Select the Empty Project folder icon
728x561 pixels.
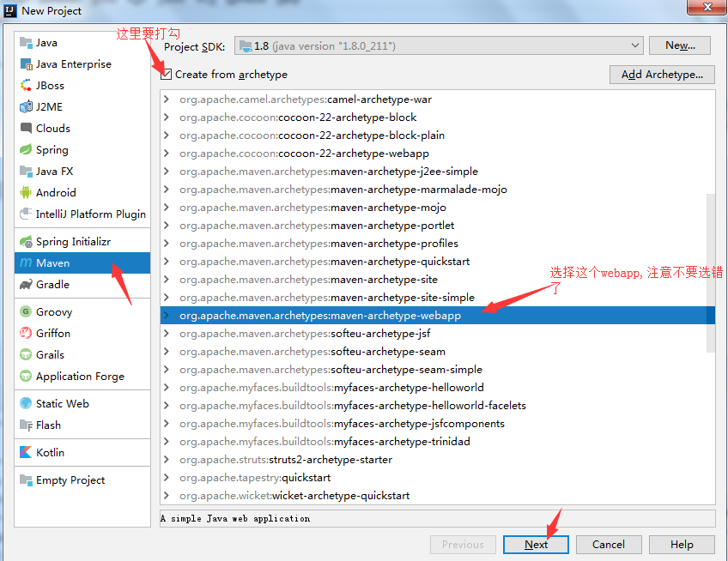pyautogui.click(x=26, y=480)
